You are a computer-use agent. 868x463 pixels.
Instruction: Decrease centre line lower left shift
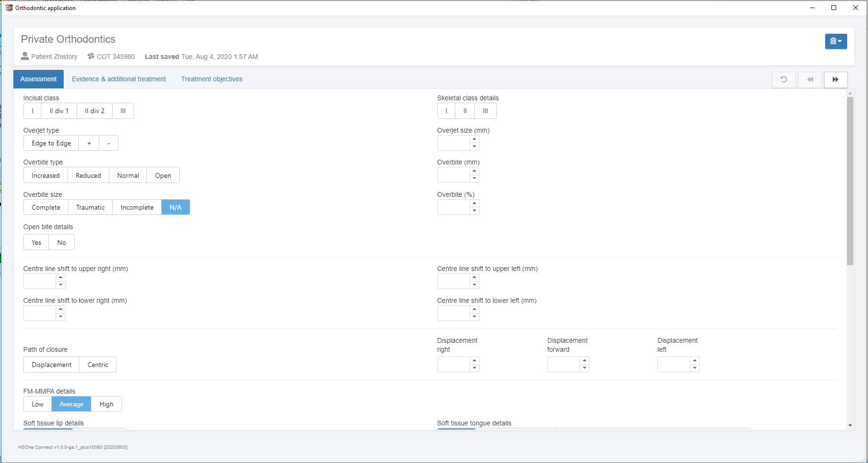point(474,317)
